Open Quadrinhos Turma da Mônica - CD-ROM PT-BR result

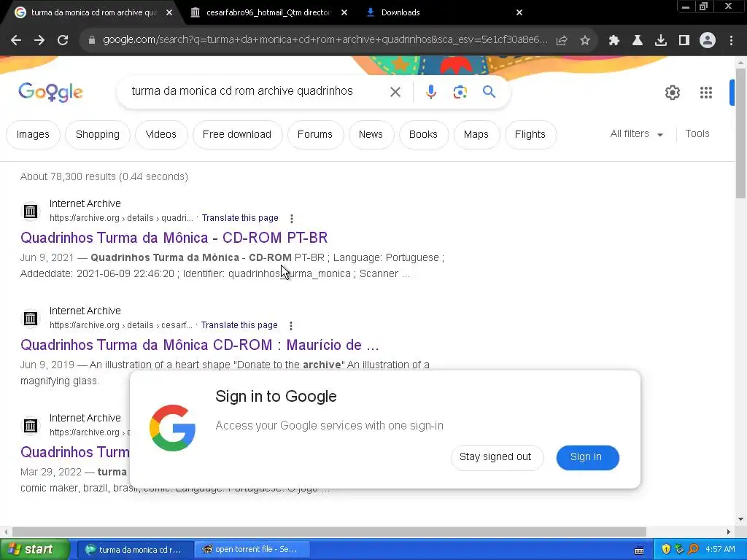coord(174,238)
